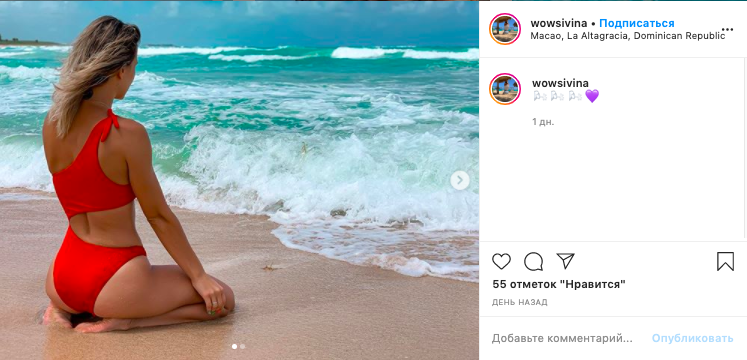View the 55 отметок "Нравится" list
Screen dimensions: 747x360
pyautogui.click(x=559, y=284)
